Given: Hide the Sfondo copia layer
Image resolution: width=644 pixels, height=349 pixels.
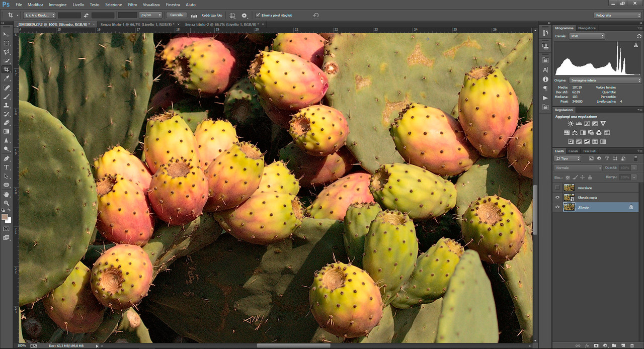Looking at the screenshot, I should coord(557,197).
